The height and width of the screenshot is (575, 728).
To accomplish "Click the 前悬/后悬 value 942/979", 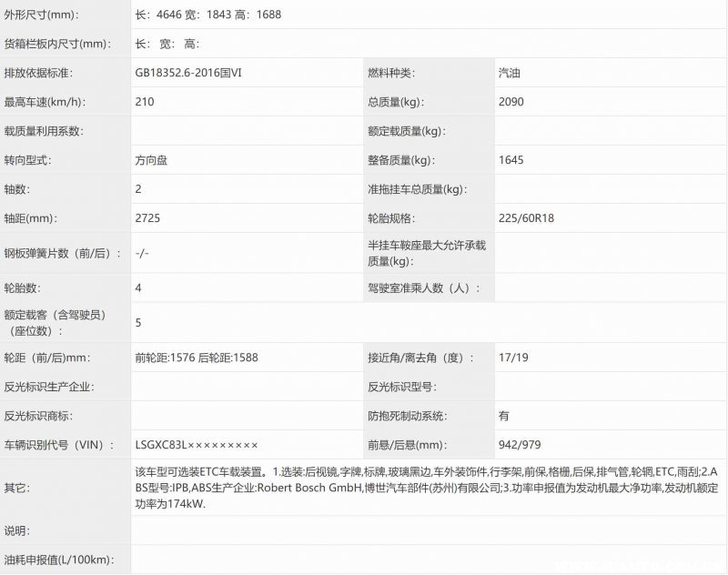I will (521, 445).
